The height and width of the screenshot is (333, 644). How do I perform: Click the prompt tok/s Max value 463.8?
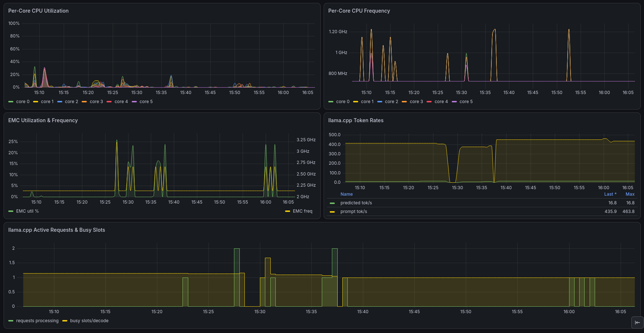click(x=629, y=212)
